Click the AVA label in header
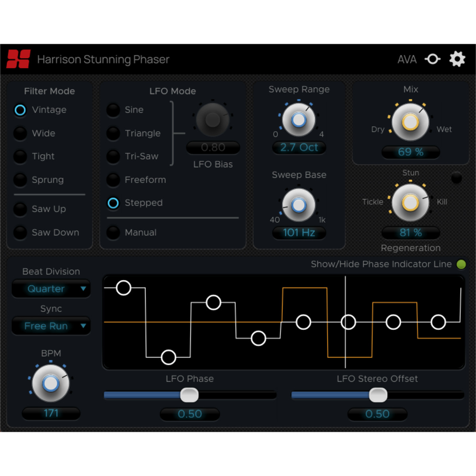Screen dimensions: 476x476 click(x=407, y=59)
